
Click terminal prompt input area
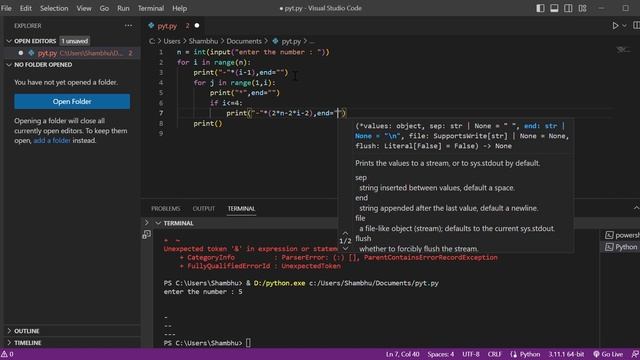point(248,343)
